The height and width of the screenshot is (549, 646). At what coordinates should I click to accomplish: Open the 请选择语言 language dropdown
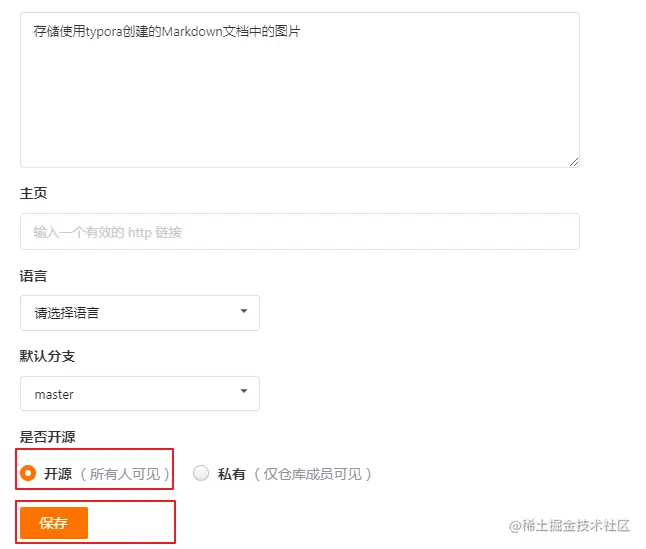point(140,313)
